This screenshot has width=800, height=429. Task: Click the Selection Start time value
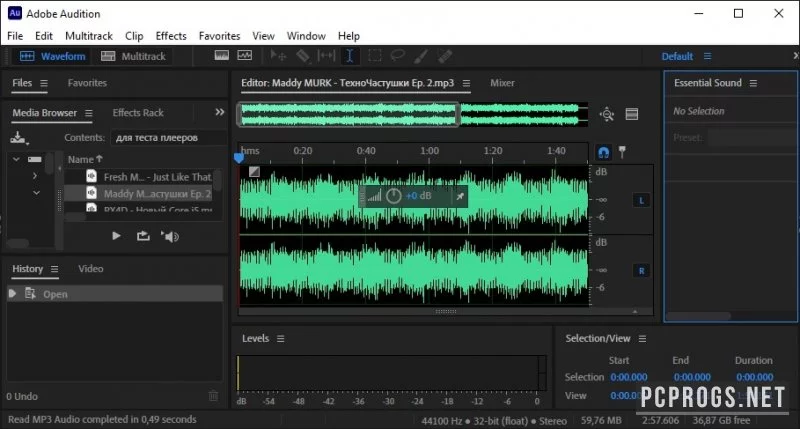[x=629, y=377]
